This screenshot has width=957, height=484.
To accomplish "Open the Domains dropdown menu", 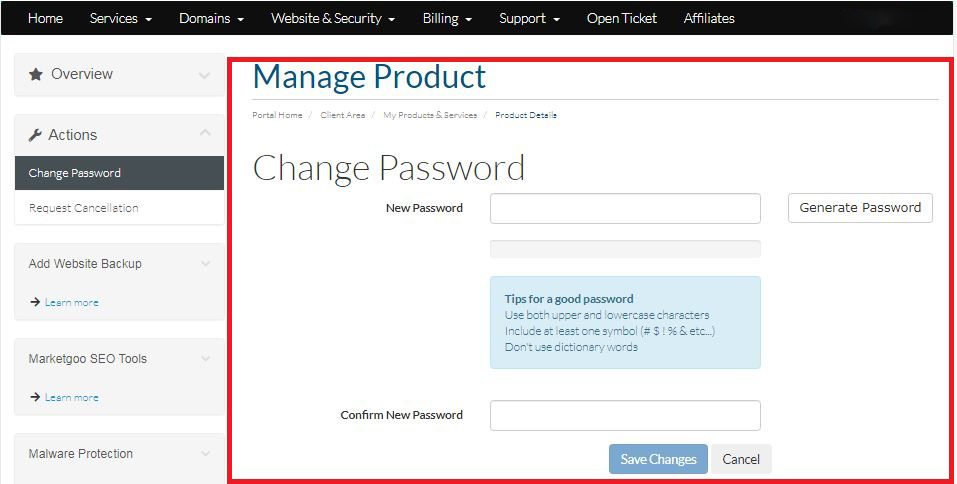I will pyautogui.click(x=210, y=18).
